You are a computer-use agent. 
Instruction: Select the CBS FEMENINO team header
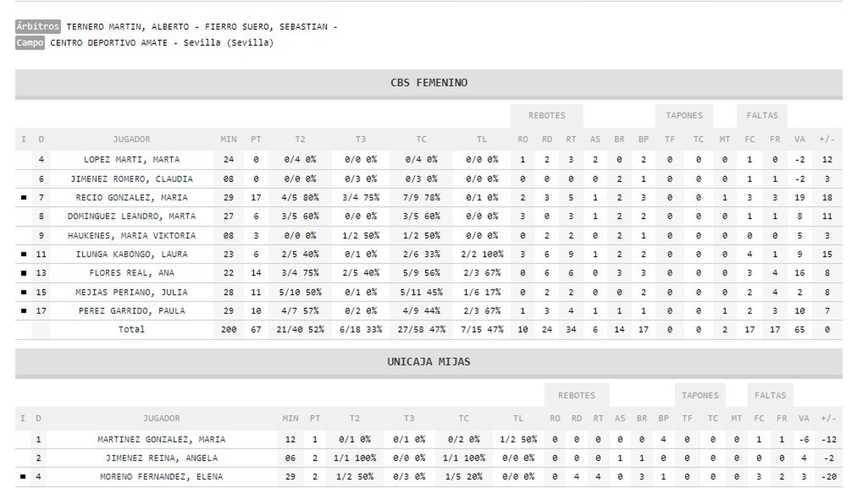pos(429,83)
